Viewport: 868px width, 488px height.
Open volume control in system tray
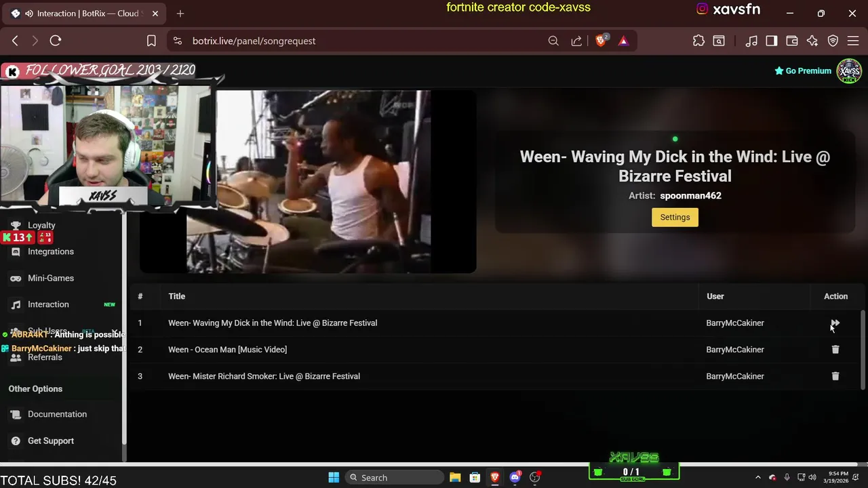812,477
